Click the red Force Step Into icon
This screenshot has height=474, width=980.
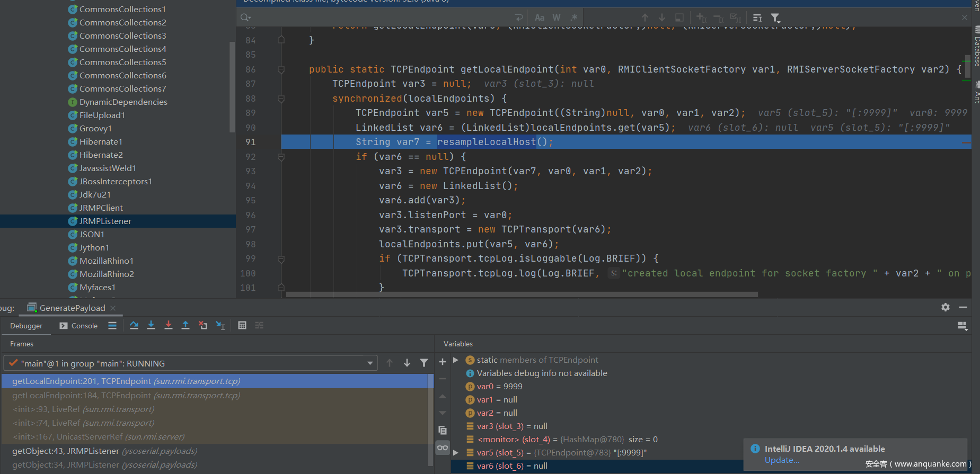169,325
